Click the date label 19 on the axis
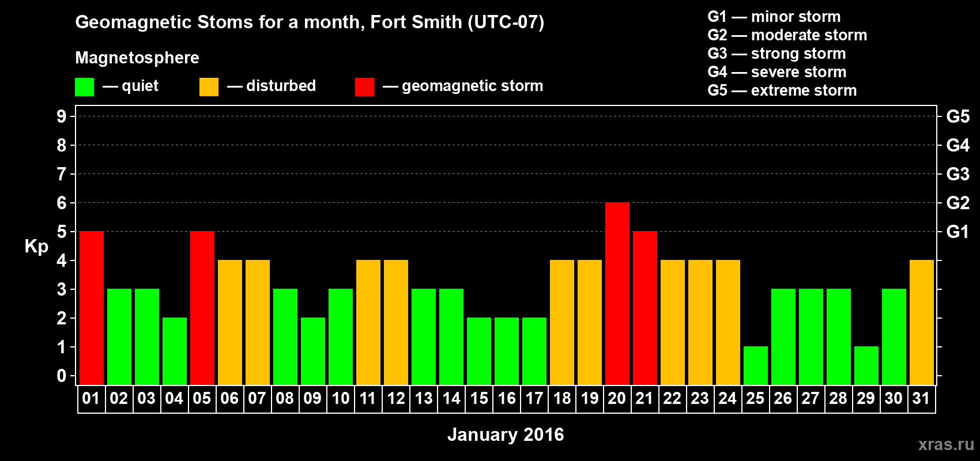The width and height of the screenshot is (980, 461). tap(589, 398)
